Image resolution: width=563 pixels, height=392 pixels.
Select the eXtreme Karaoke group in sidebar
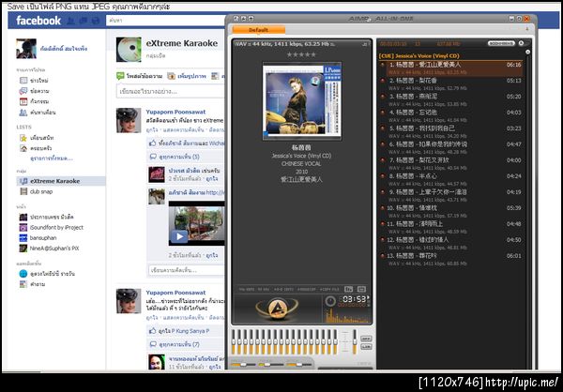[x=61, y=181]
